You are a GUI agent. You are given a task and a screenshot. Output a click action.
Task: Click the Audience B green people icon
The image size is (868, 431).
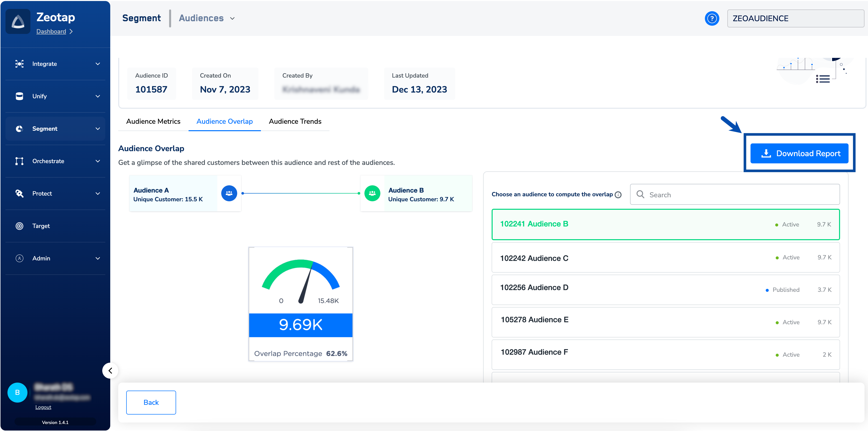(x=372, y=194)
